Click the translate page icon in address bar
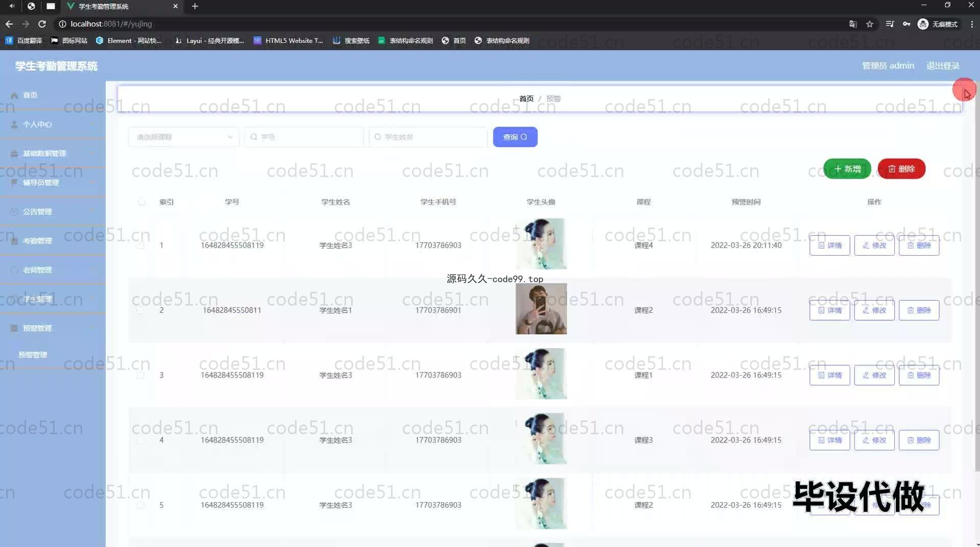The image size is (980, 547). pyautogui.click(x=853, y=24)
